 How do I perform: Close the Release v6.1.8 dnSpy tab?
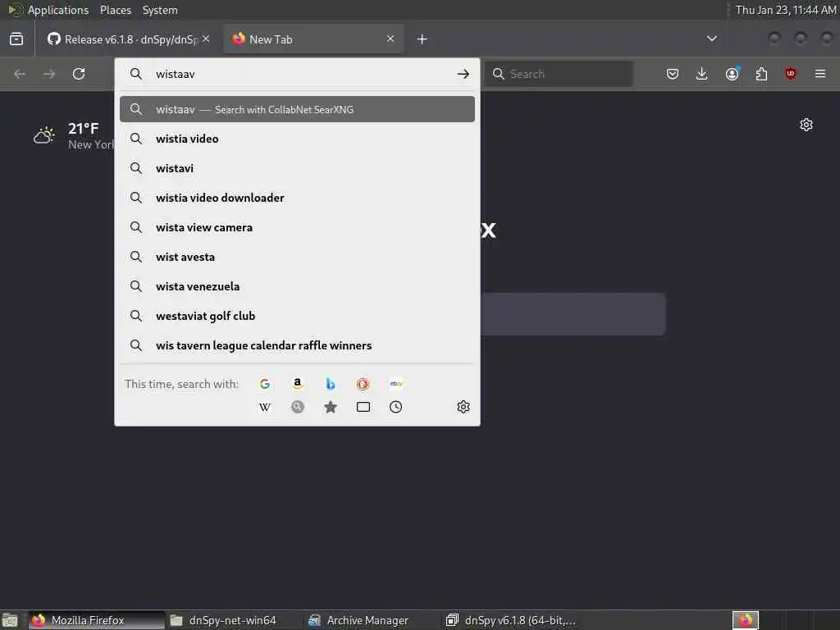[206, 39]
